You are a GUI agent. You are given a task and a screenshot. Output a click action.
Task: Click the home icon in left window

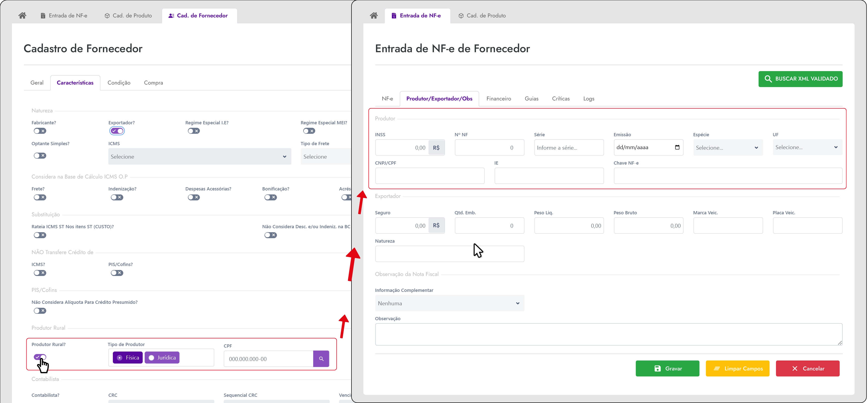(x=22, y=15)
